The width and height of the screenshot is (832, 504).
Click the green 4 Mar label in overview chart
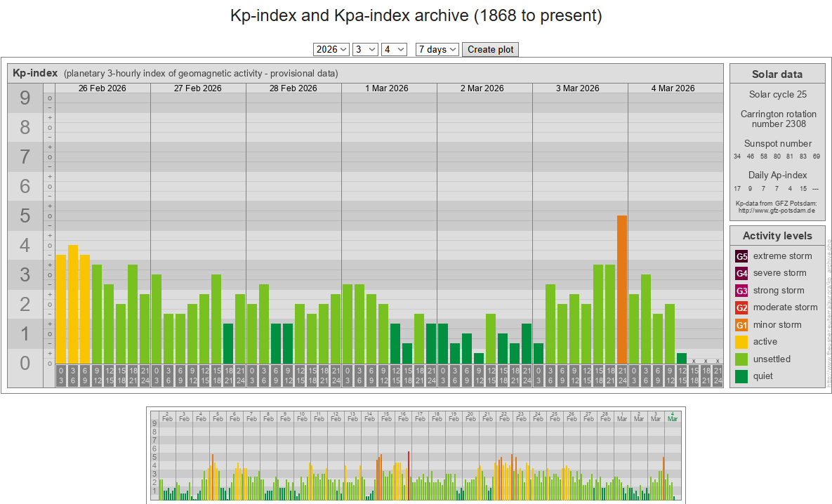673,416
